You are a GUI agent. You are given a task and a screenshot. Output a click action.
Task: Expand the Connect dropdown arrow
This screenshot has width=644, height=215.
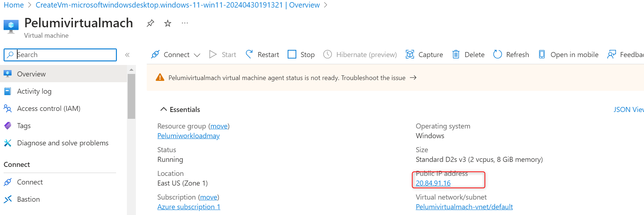click(197, 55)
